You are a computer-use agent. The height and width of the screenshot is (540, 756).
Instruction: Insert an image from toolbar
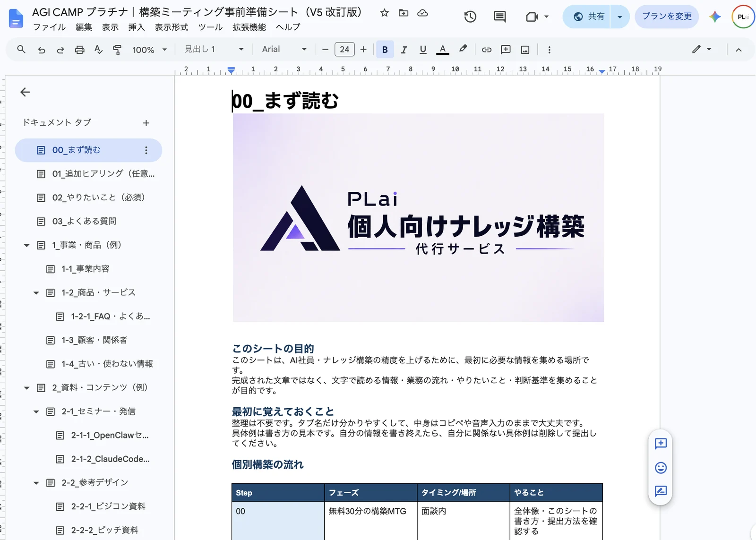[x=525, y=50]
